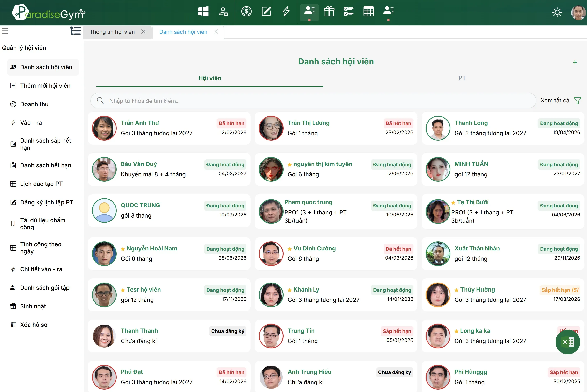Viewport: 587px width, 392px height.
Task: Click the list outline icon above sidebar
Action: pyautogui.click(x=76, y=31)
